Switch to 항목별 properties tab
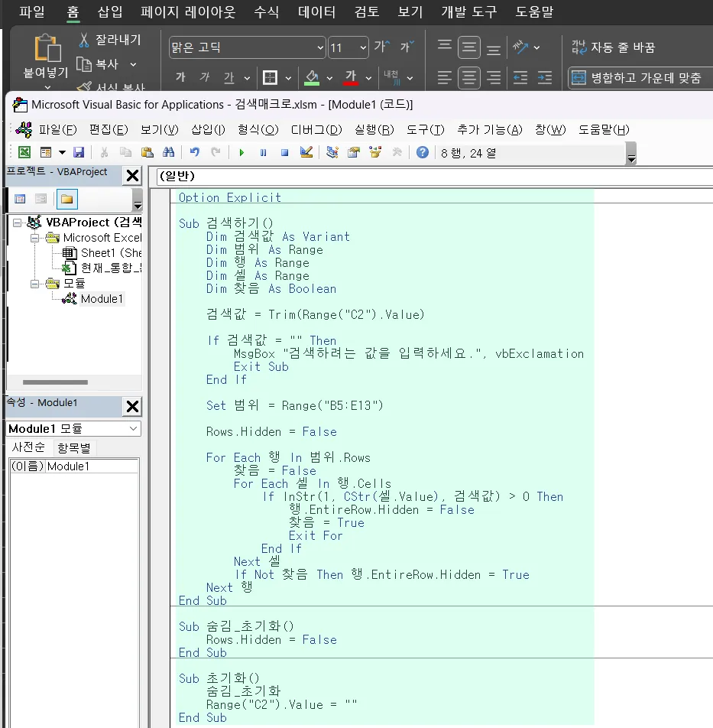Viewport: 713px width, 728px height. pos(74,448)
